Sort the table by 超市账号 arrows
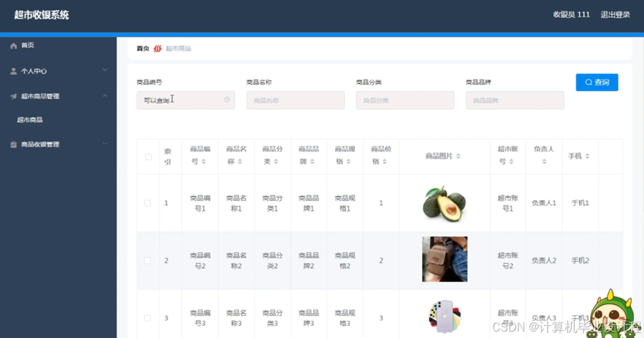The height and width of the screenshot is (338, 644). point(512,161)
